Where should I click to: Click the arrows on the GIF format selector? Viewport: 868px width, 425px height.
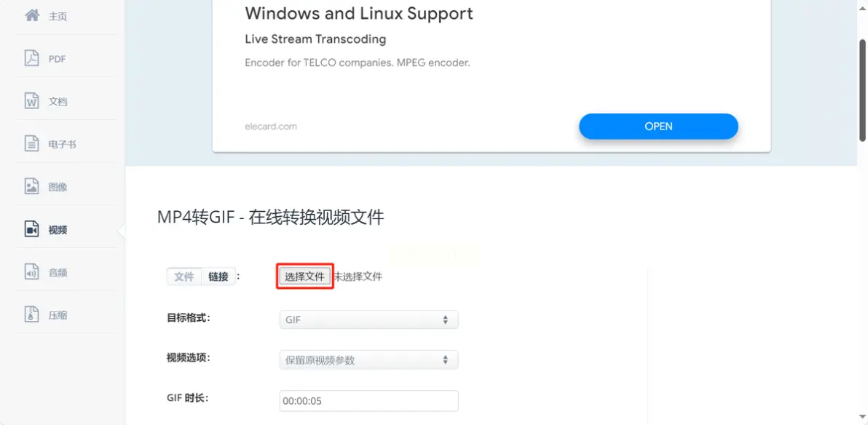445,320
